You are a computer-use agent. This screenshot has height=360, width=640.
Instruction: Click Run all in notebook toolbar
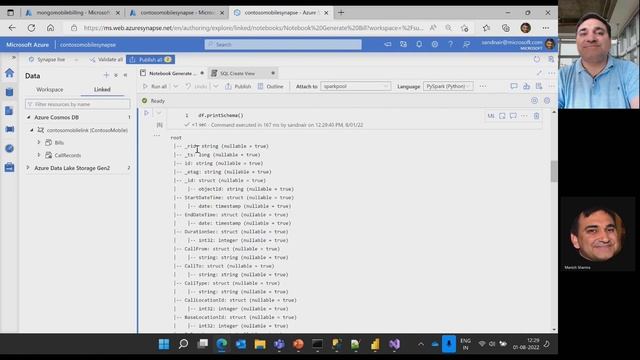[155, 87]
